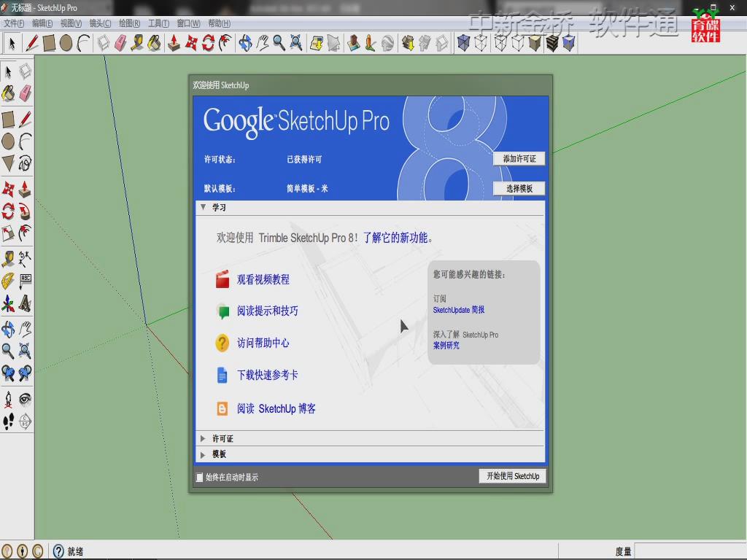Screen dimensions: 747x560
Task: Switch to Shaded face style
Action: coord(535,43)
